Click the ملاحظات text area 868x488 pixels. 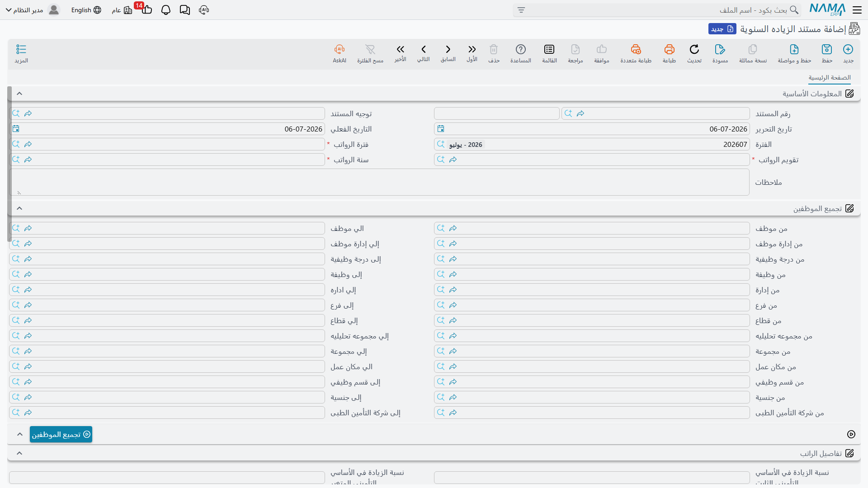point(379,182)
